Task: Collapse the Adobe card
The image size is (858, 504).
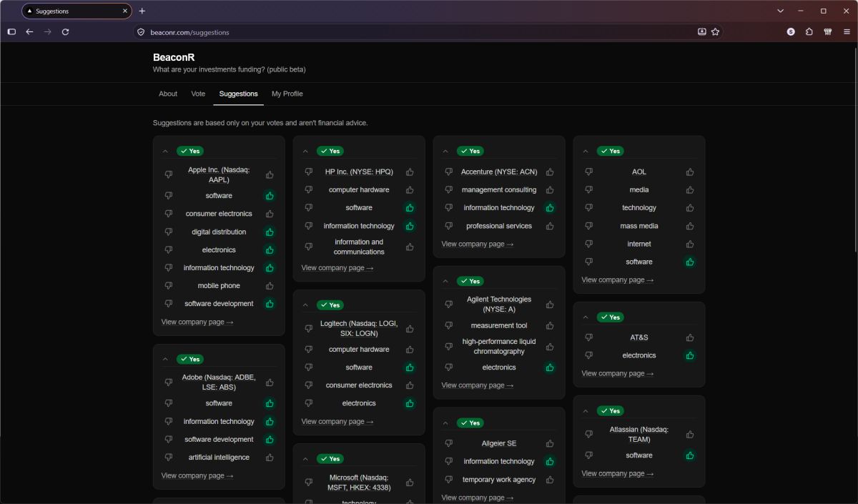Action: point(165,360)
